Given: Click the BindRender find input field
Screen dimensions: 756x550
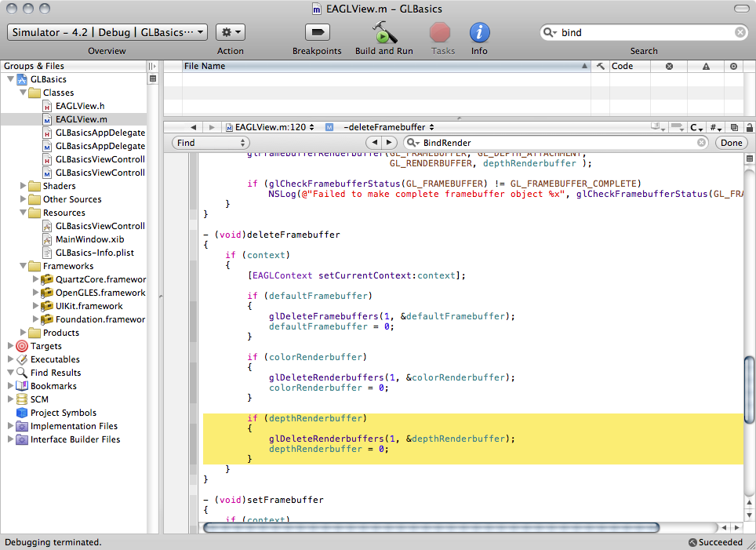Looking at the screenshot, I should coord(556,142).
